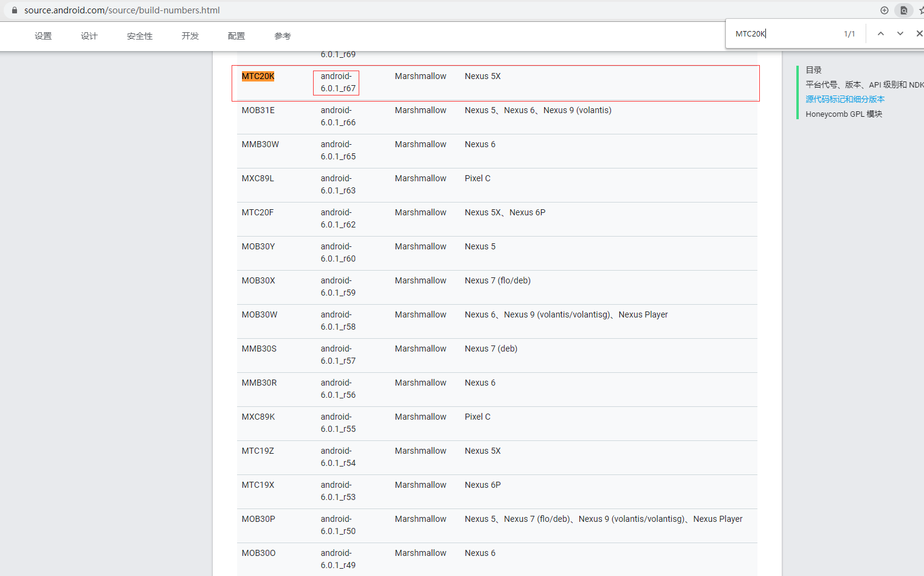Click the MOB30Y build cell
Viewport: 924px width, 576px height.
[258, 246]
